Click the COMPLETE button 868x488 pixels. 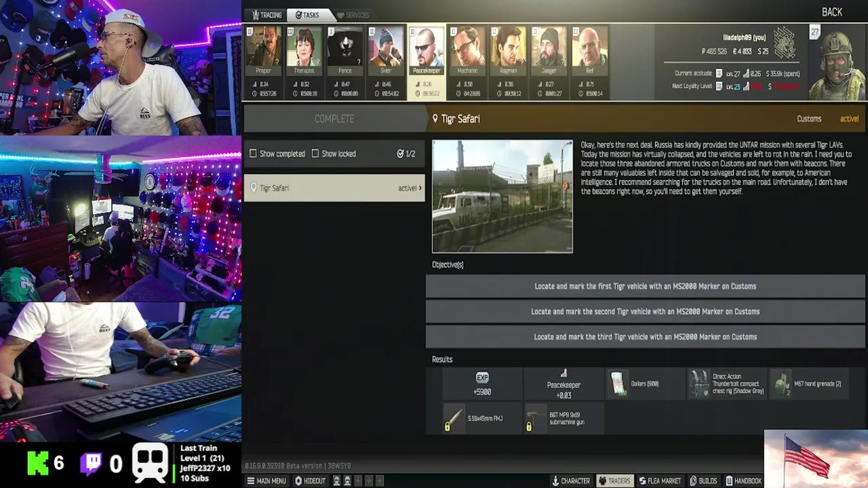click(334, 119)
